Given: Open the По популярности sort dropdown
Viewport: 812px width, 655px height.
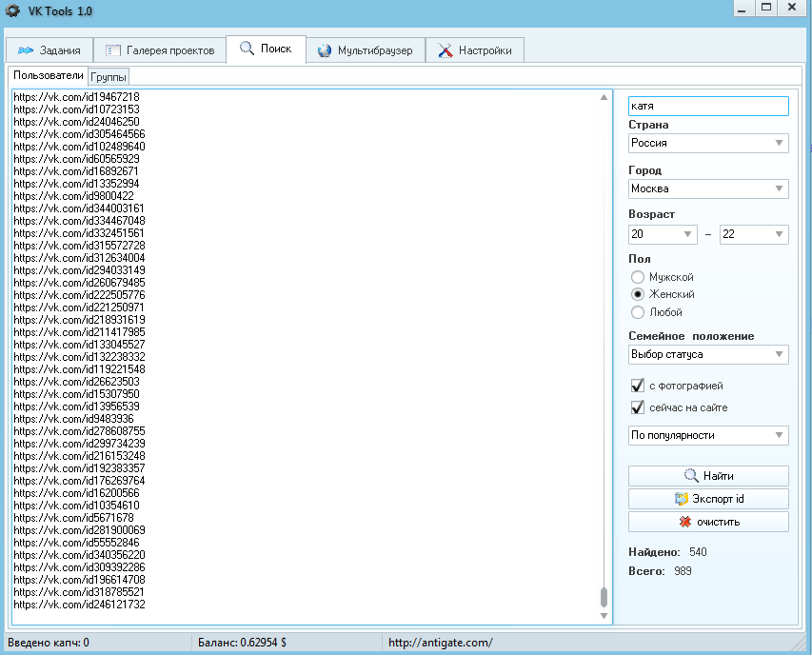Looking at the screenshot, I should pos(708,435).
